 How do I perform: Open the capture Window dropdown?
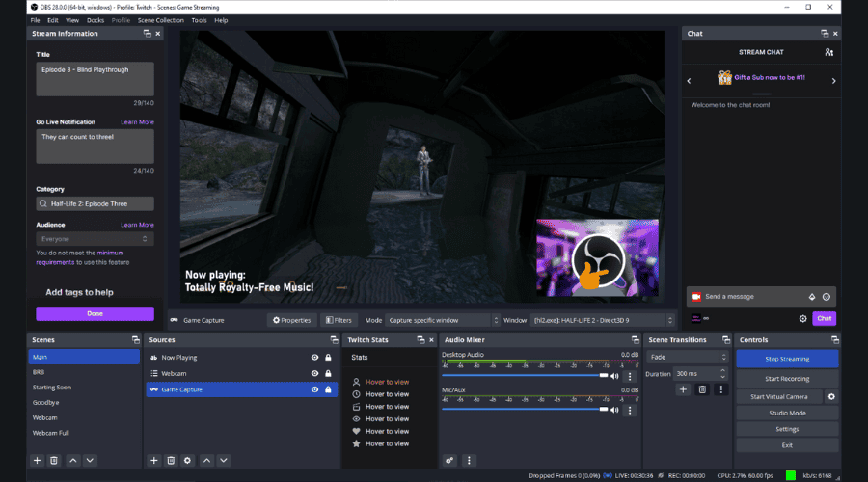click(602, 320)
